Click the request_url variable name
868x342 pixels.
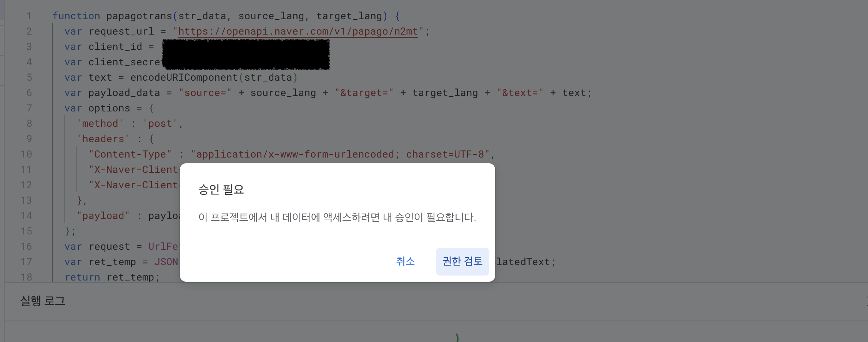121,32
